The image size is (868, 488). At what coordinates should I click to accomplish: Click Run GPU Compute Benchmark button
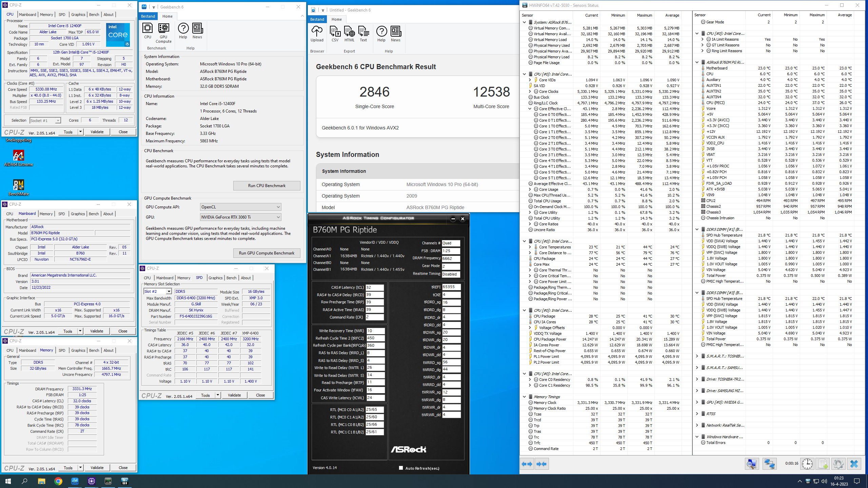(267, 253)
